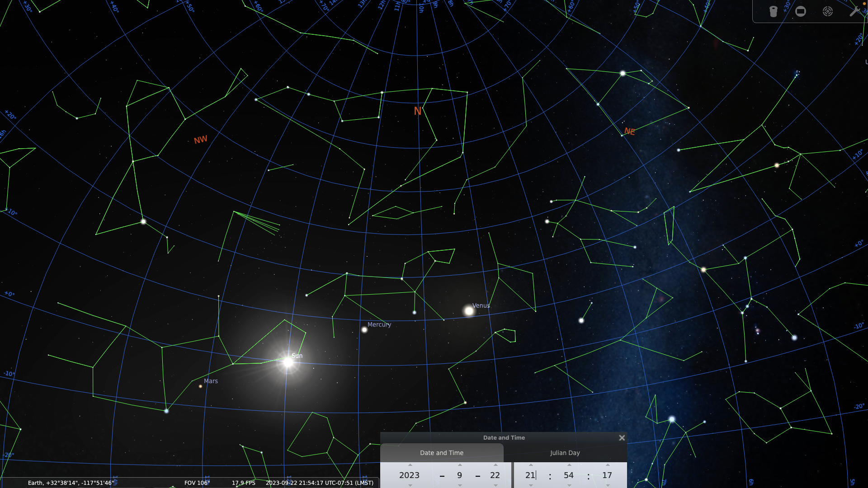The width and height of the screenshot is (868, 488).
Task: Select the planet Mercury
Action: (x=364, y=330)
